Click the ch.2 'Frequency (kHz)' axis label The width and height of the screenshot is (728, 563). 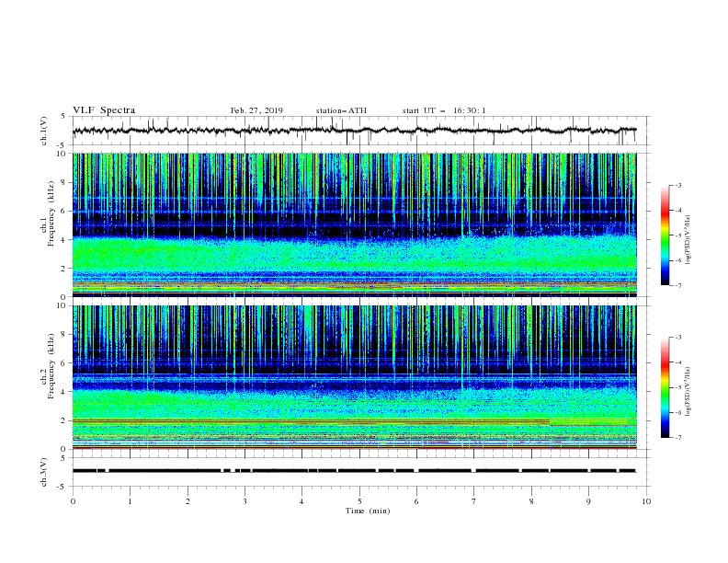coord(51,366)
